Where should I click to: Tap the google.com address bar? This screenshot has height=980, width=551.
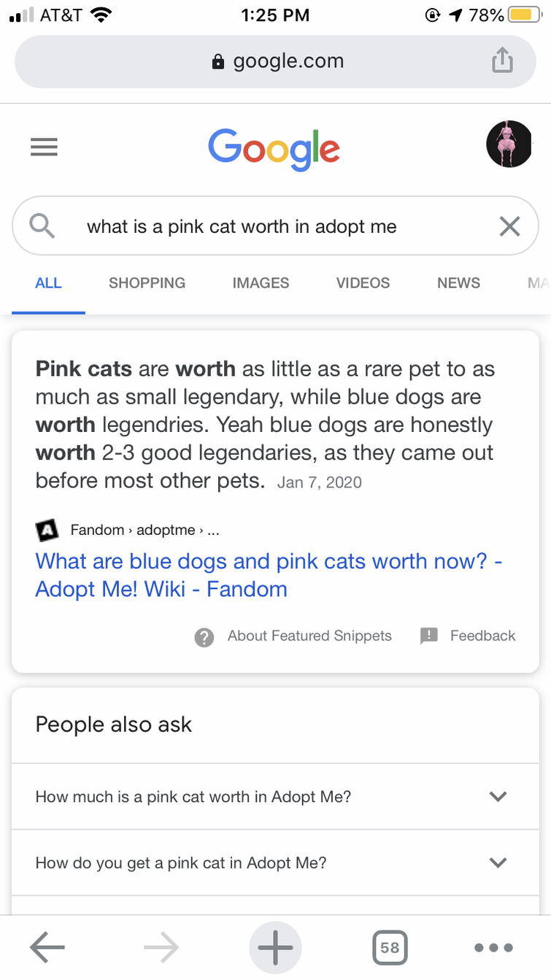tap(275, 61)
